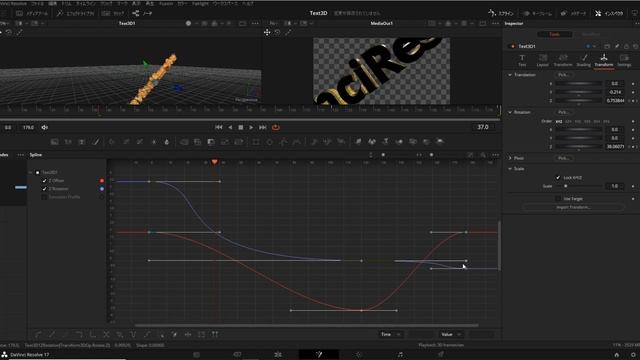Open the Deliver page icon at bottom
The height and width of the screenshot is (360, 640).
(440, 354)
